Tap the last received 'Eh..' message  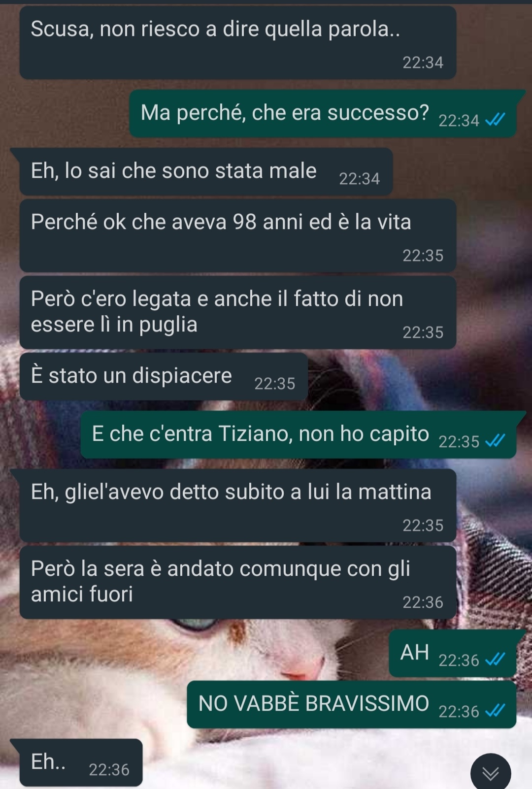click(81, 762)
